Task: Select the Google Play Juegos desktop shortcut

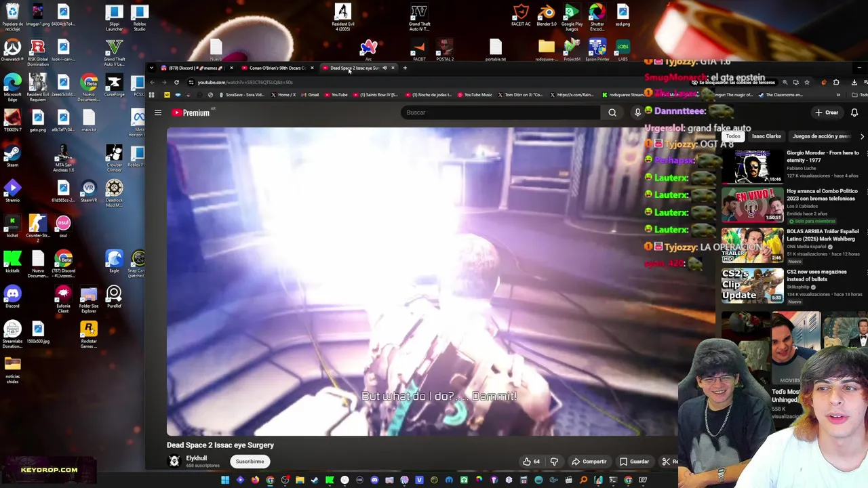Action: click(572, 18)
